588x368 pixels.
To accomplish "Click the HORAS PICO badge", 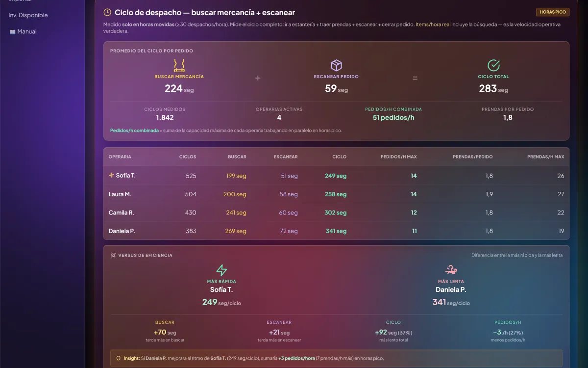I will pyautogui.click(x=553, y=12).
